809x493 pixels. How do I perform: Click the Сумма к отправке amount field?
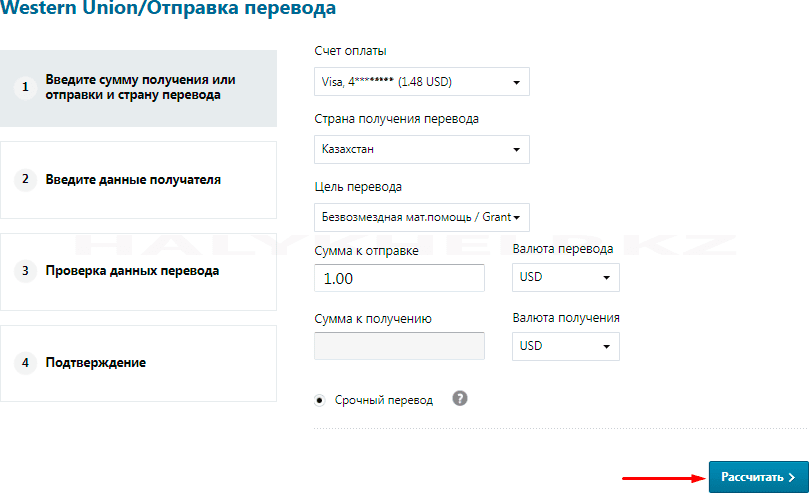click(x=399, y=278)
